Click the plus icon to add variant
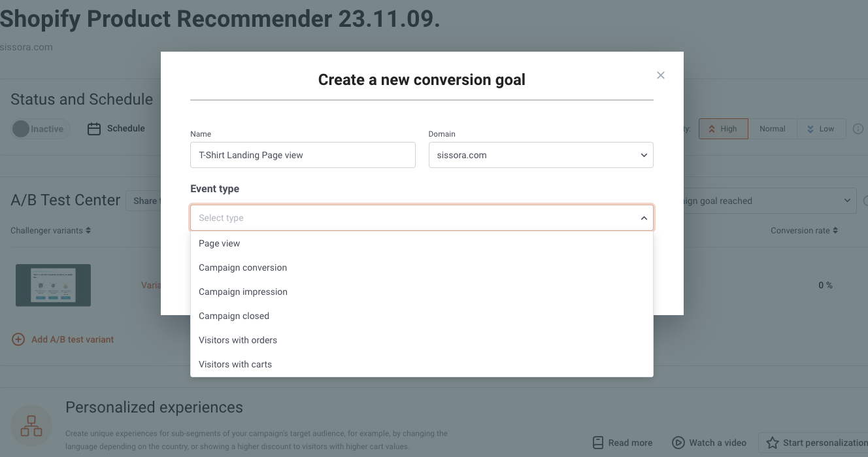Viewport: 868px width, 457px height. click(x=18, y=339)
